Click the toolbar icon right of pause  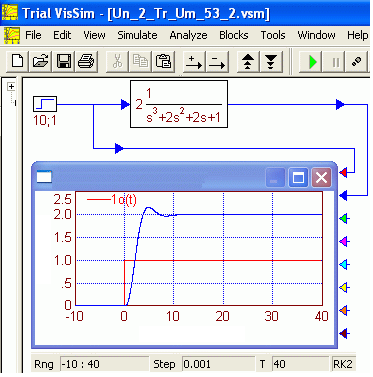(x=357, y=62)
